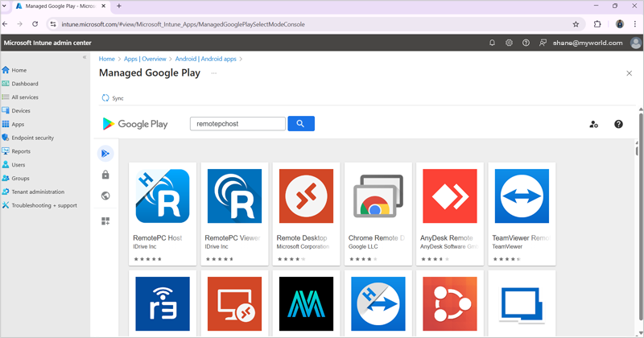This screenshot has height=338, width=644.
Task: Open portal settings gear icon
Action: click(509, 43)
